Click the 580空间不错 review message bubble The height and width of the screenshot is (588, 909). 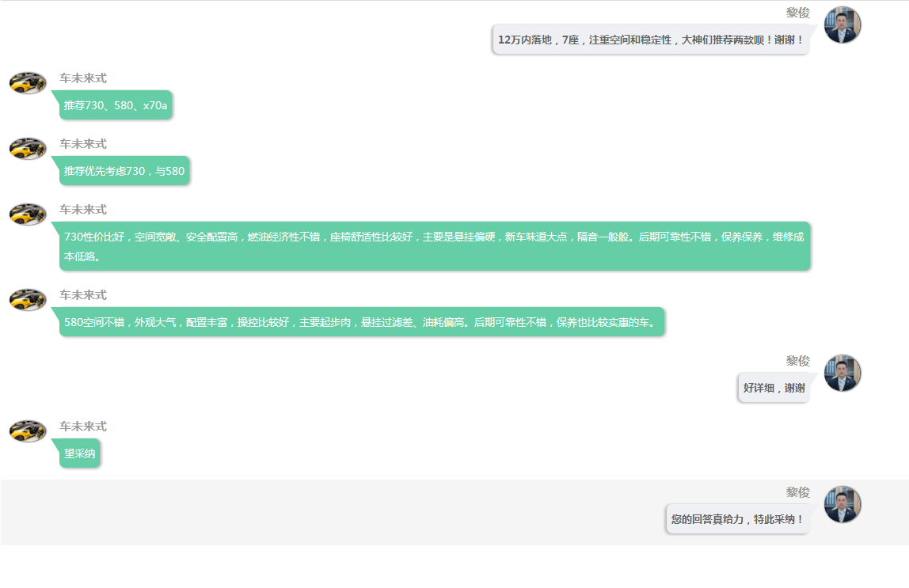(361, 322)
